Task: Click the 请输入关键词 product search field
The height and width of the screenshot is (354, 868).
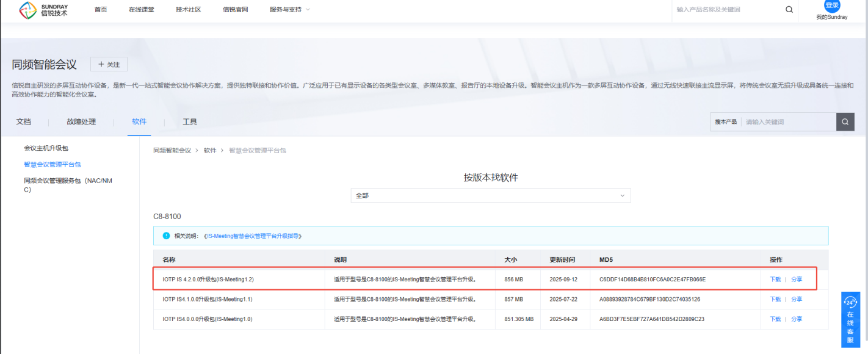Action: tap(787, 122)
